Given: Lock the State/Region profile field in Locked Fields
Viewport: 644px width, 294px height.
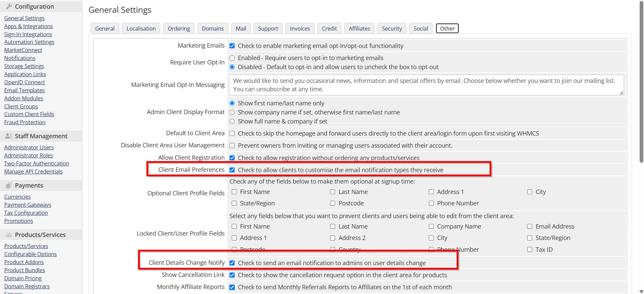Looking at the screenshot, I should (x=530, y=238).
